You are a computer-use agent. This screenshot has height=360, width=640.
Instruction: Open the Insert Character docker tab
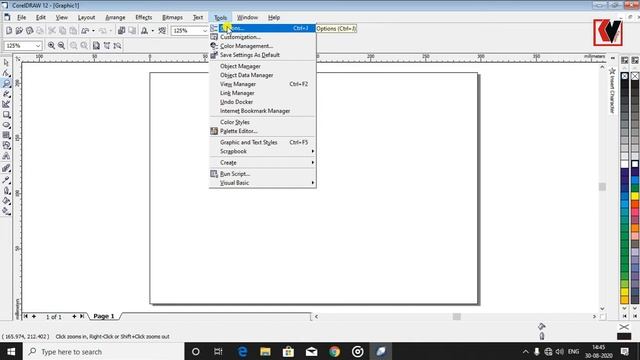(x=612, y=91)
